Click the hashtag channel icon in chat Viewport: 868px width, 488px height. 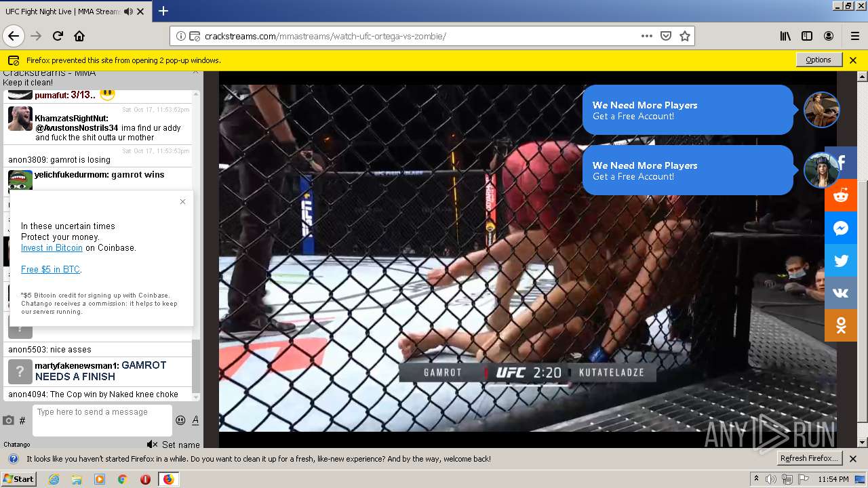point(22,420)
